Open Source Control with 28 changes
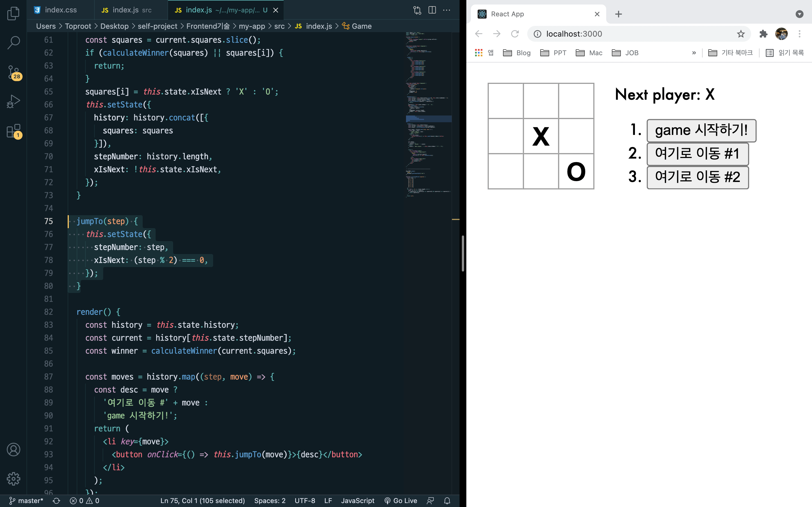Image resolution: width=812 pixels, height=507 pixels. [x=14, y=72]
